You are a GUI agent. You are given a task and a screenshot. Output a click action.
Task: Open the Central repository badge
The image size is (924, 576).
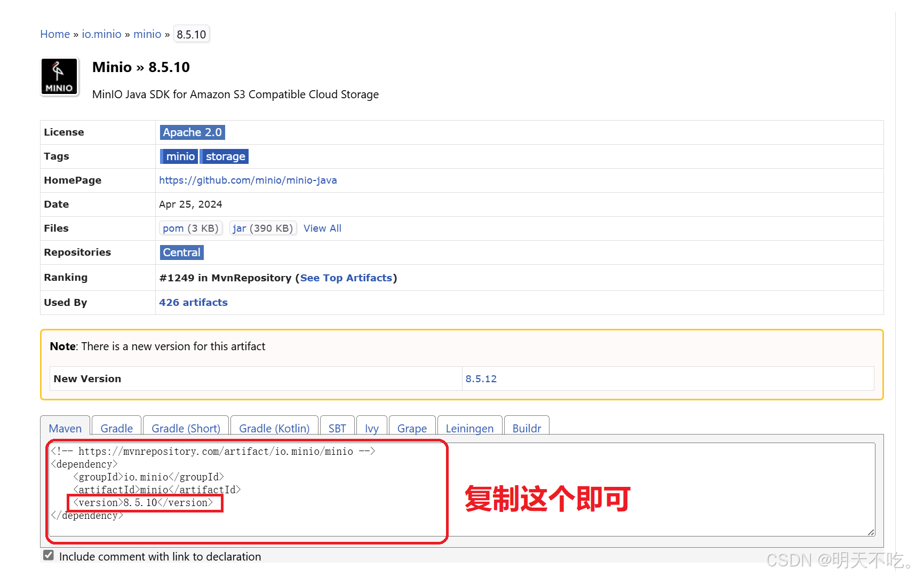click(x=182, y=253)
